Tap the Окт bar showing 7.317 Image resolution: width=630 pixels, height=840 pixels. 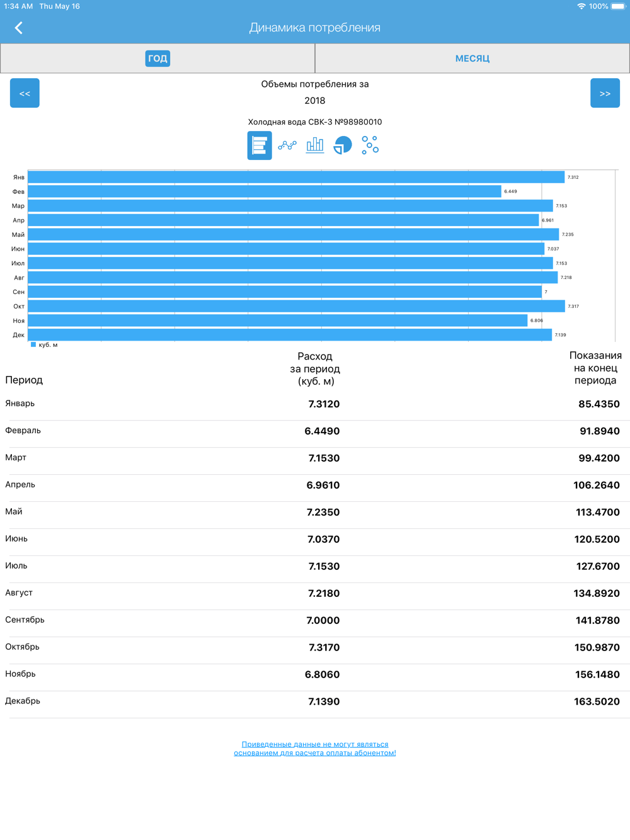296,306
